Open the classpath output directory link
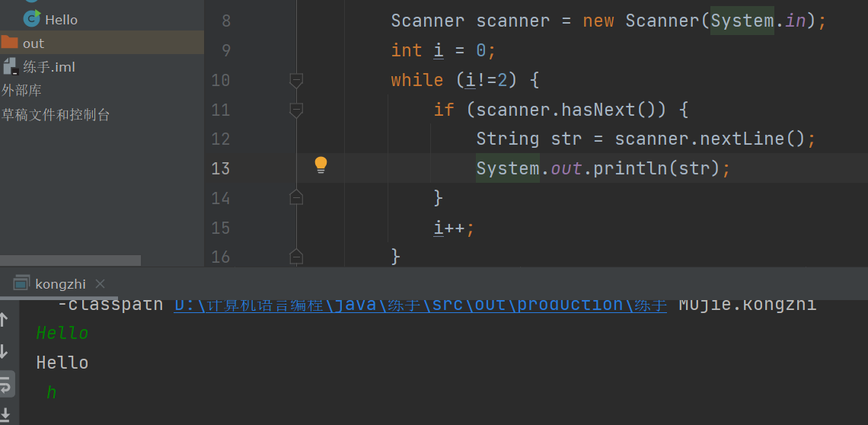The height and width of the screenshot is (425, 868). pos(420,305)
